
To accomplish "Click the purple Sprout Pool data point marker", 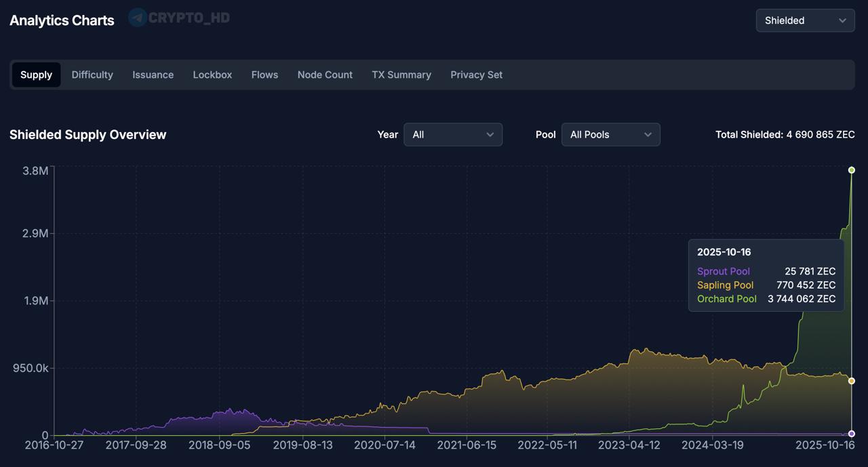I will pos(852,434).
